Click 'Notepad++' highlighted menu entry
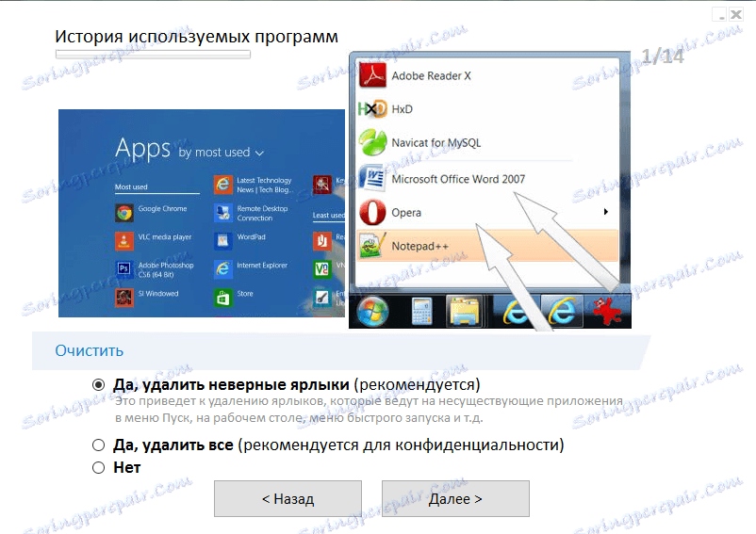 [x=487, y=246]
